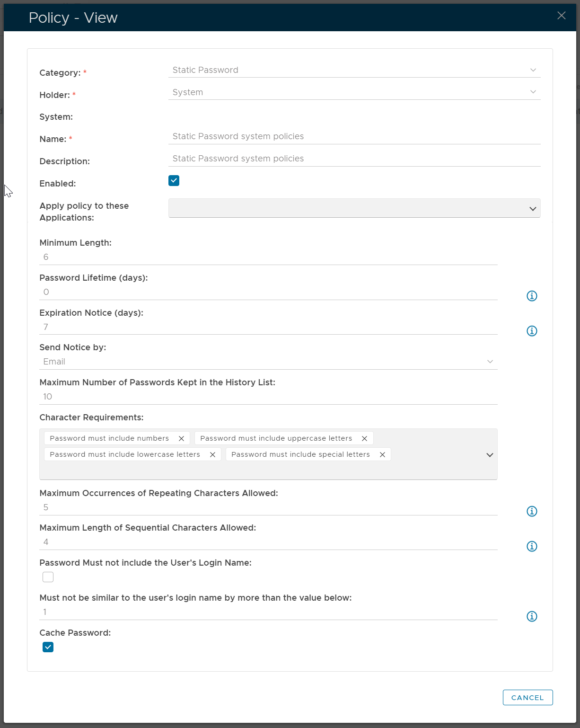Remove 'Password must include lowercase letters' tag
This screenshot has height=728, width=580.
coord(212,455)
